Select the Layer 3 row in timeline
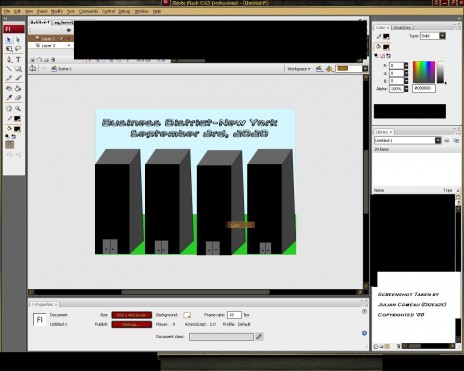Screen dimensions: 464x371 [x=51, y=45]
